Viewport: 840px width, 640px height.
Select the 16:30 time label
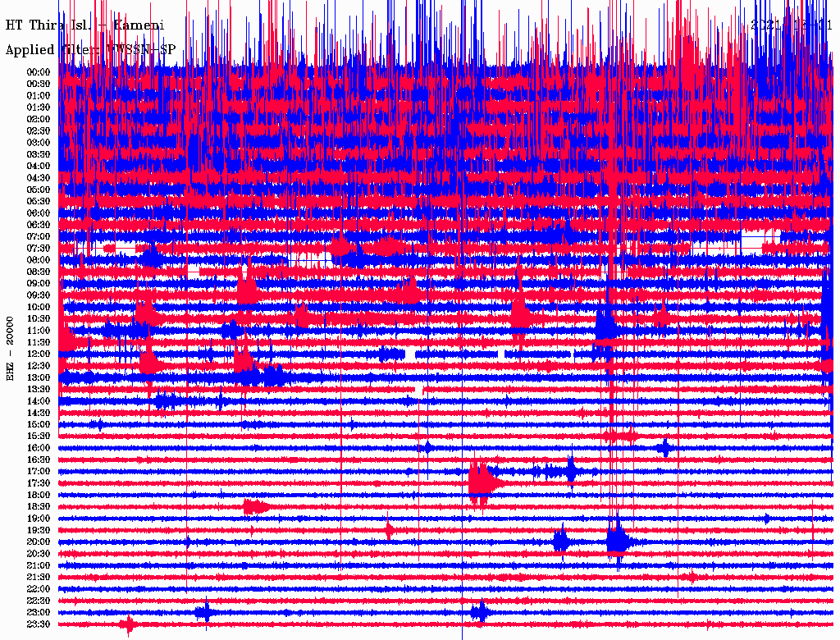point(39,460)
